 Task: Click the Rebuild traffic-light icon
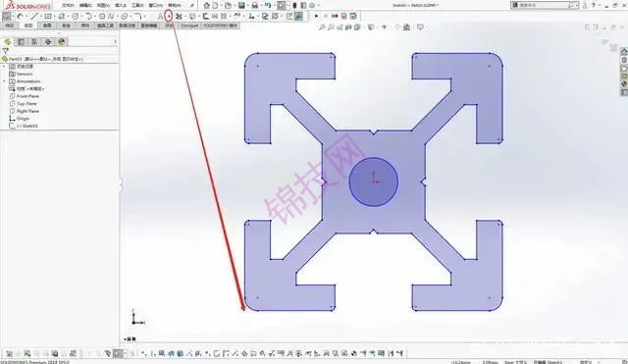[294, 5]
